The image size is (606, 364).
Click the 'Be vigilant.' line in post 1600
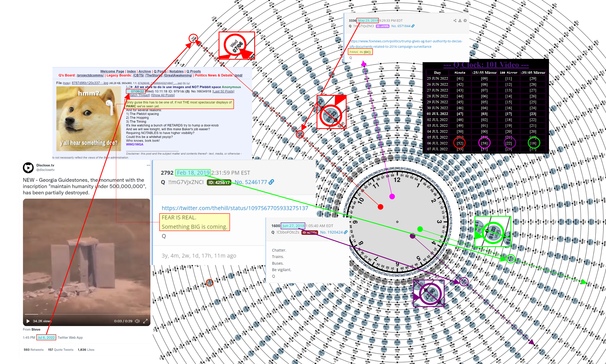pyautogui.click(x=282, y=270)
